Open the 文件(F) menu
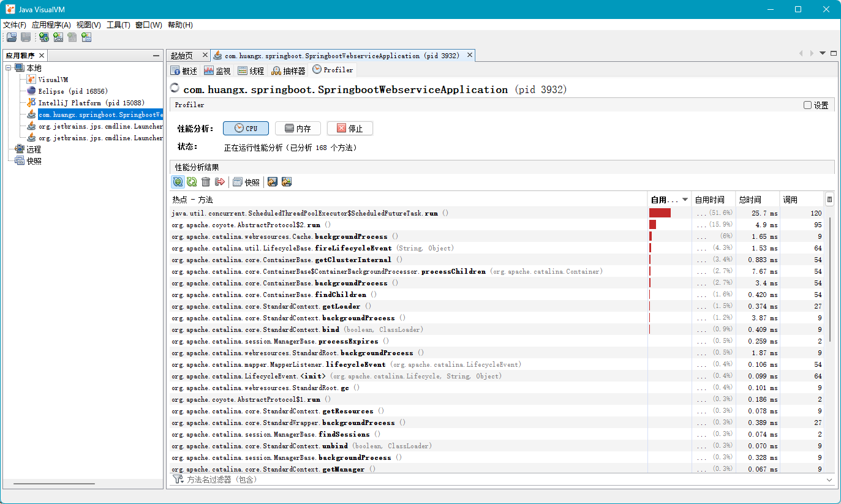841x504 pixels. pos(15,25)
